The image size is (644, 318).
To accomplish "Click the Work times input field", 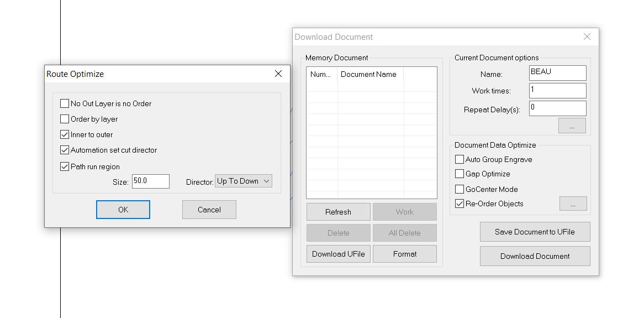I will (x=557, y=90).
